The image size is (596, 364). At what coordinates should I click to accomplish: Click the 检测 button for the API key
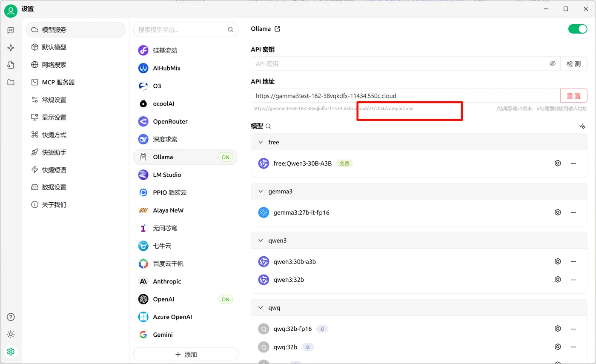pos(573,63)
